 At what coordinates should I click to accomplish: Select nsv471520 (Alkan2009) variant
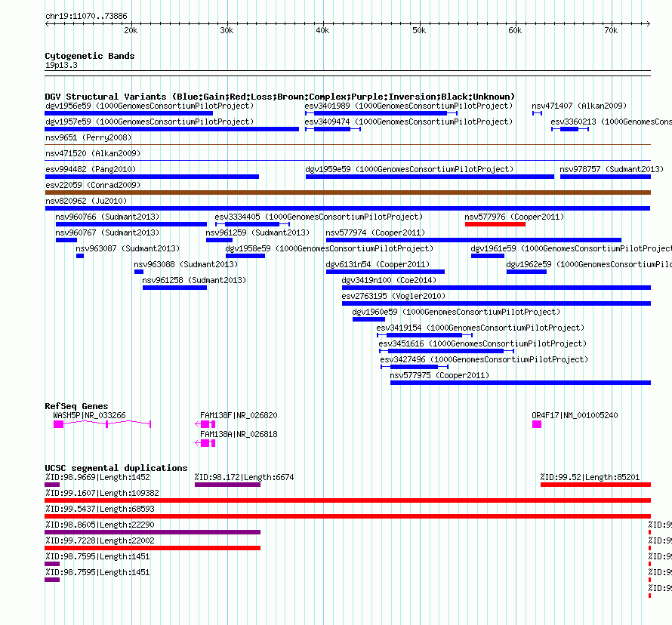(x=347, y=161)
